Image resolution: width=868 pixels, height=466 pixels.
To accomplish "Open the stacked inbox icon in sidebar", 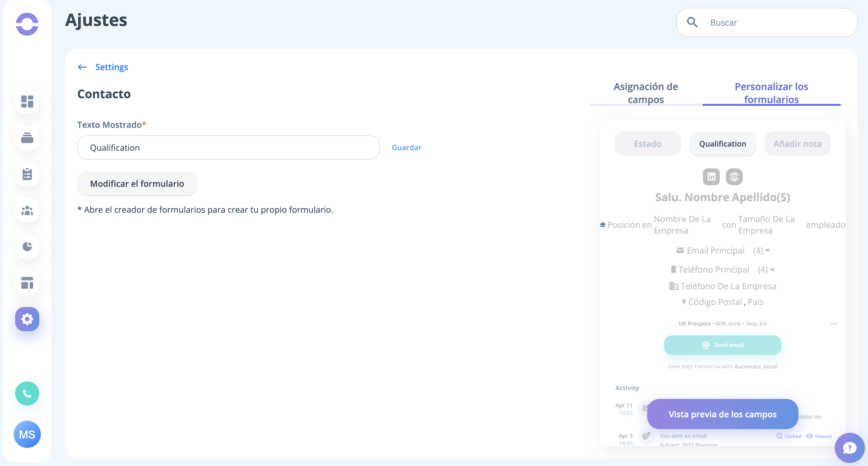I will click(x=27, y=138).
